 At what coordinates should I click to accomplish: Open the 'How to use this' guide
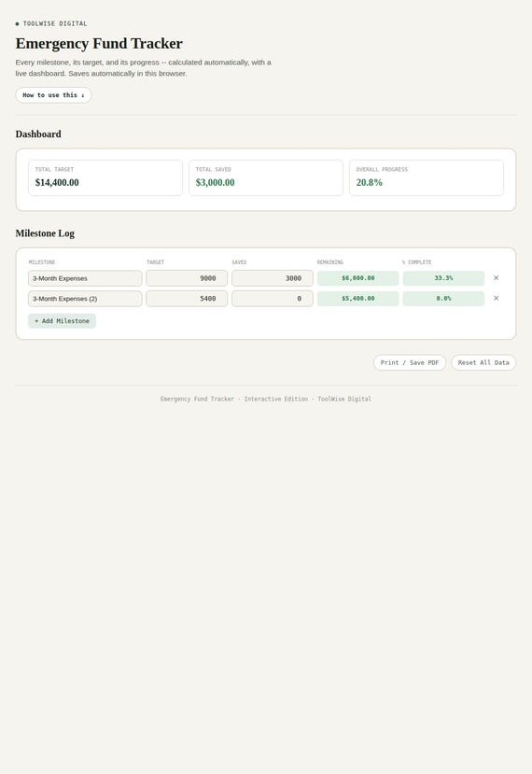[x=53, y=95]
